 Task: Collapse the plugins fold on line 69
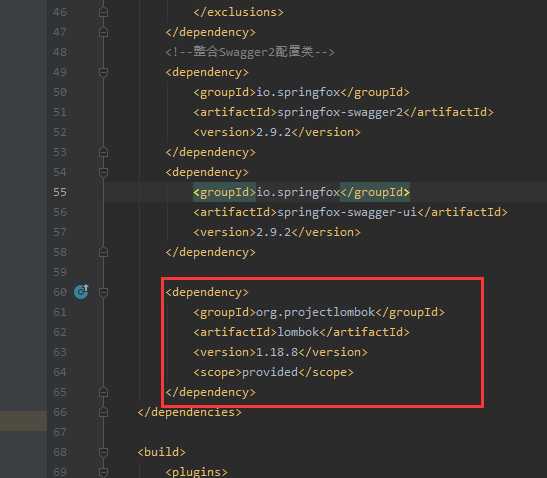click(103, 472)
